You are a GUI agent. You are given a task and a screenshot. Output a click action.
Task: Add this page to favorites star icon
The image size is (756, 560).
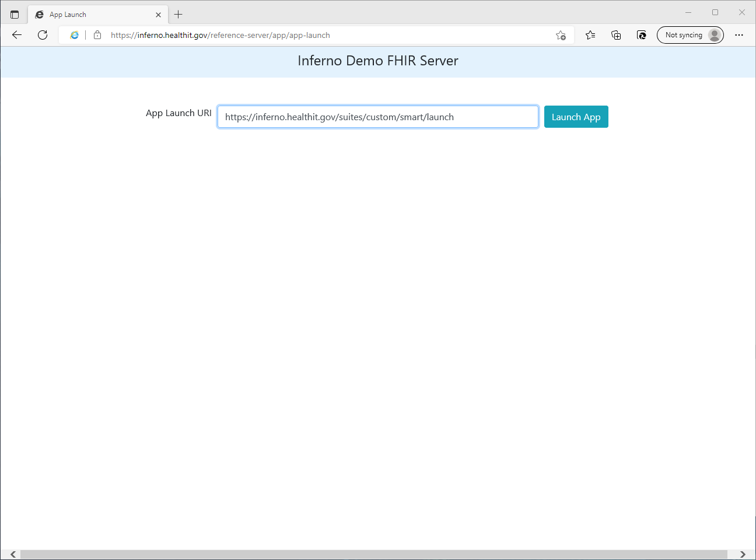click(561, 35)
